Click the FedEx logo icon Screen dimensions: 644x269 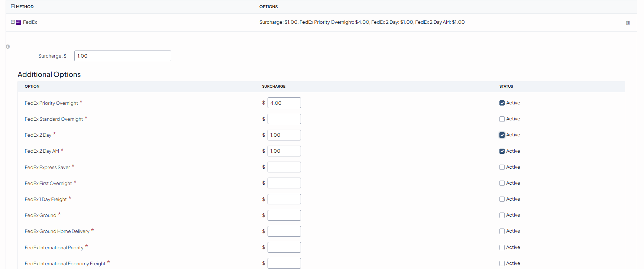pyautogui.click(x=19, y=22)
